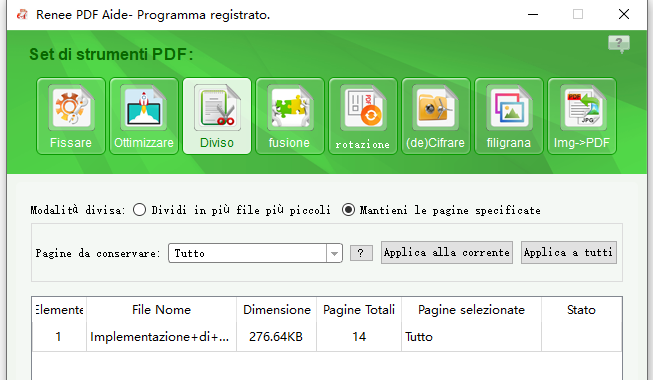
Task: Click the row number '1' cell
Action: 59,337
